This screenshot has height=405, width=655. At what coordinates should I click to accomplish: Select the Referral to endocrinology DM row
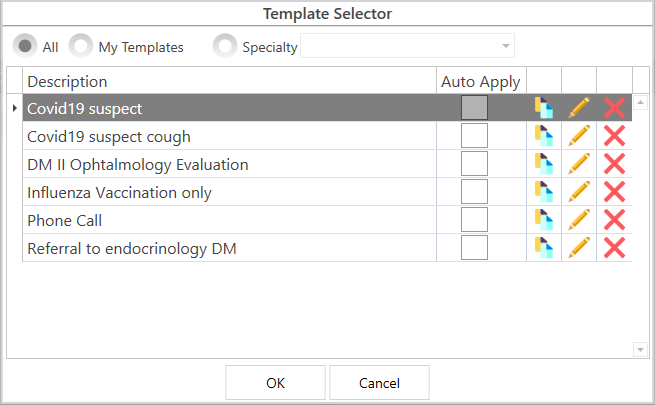point(230,248)
